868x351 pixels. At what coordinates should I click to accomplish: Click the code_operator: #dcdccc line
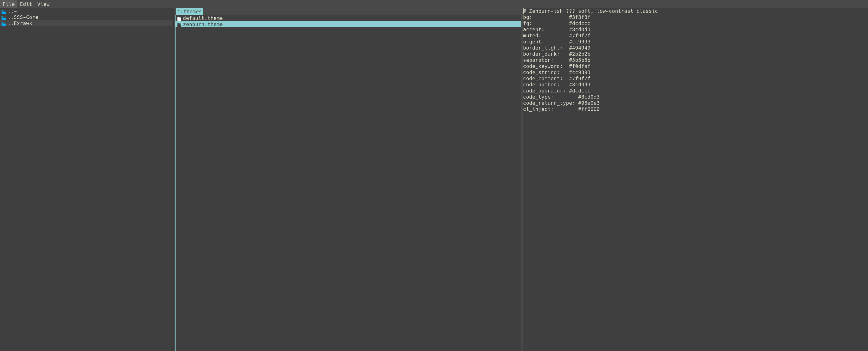pos(556,91)
